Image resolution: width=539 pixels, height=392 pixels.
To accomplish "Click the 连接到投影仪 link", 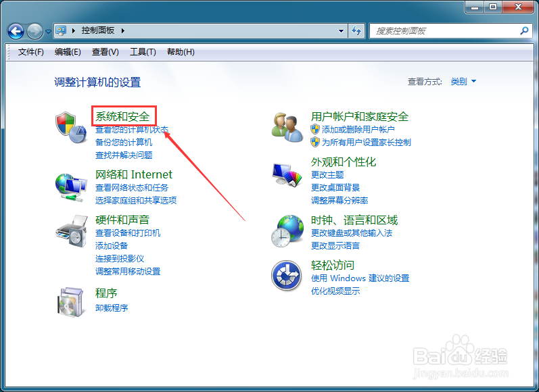I will pos(120,258).
